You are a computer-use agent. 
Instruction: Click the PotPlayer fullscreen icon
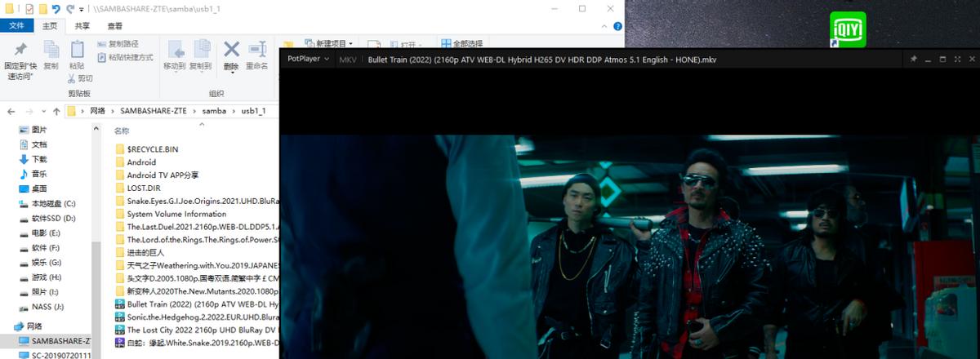pyautogui.click(x=956, y=59)
